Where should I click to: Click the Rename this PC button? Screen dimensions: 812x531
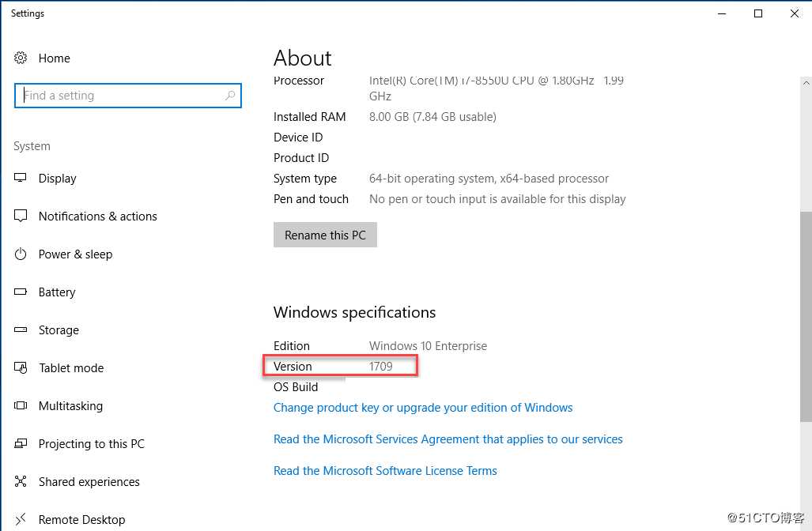[x=325, y=235]
